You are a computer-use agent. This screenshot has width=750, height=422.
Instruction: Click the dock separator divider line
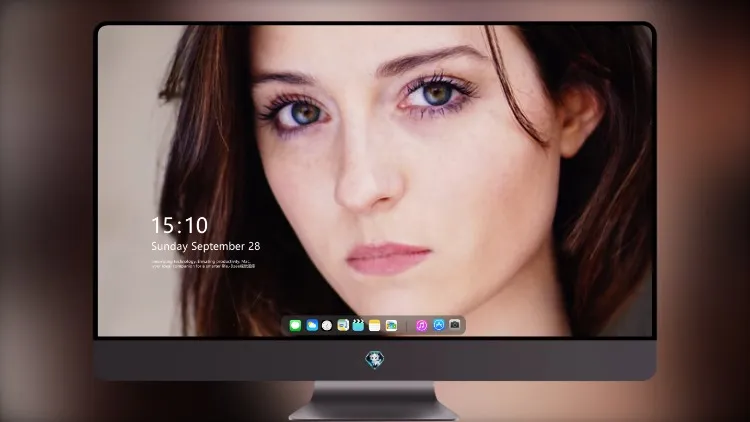pos(407,326)
